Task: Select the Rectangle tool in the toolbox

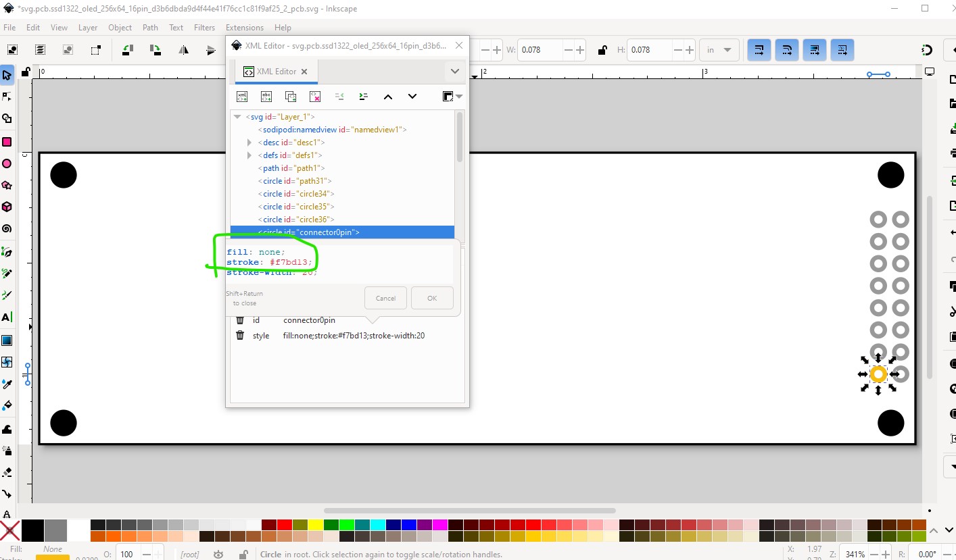Action: tap(7, 142)
